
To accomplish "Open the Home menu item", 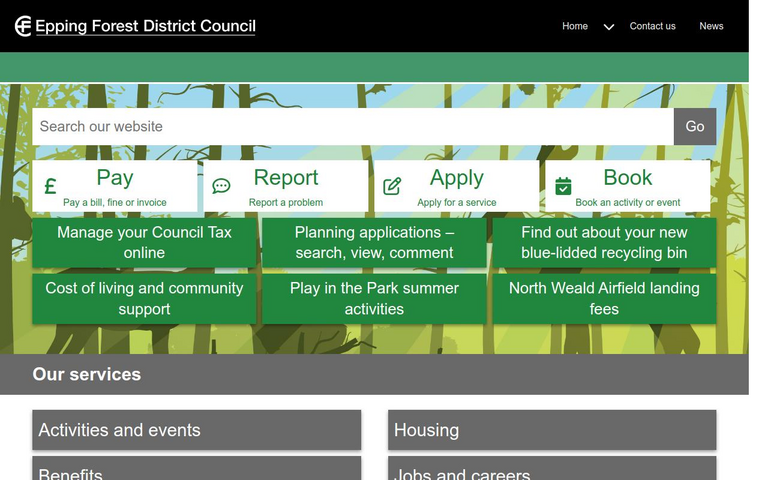I will tap(575, 26).
